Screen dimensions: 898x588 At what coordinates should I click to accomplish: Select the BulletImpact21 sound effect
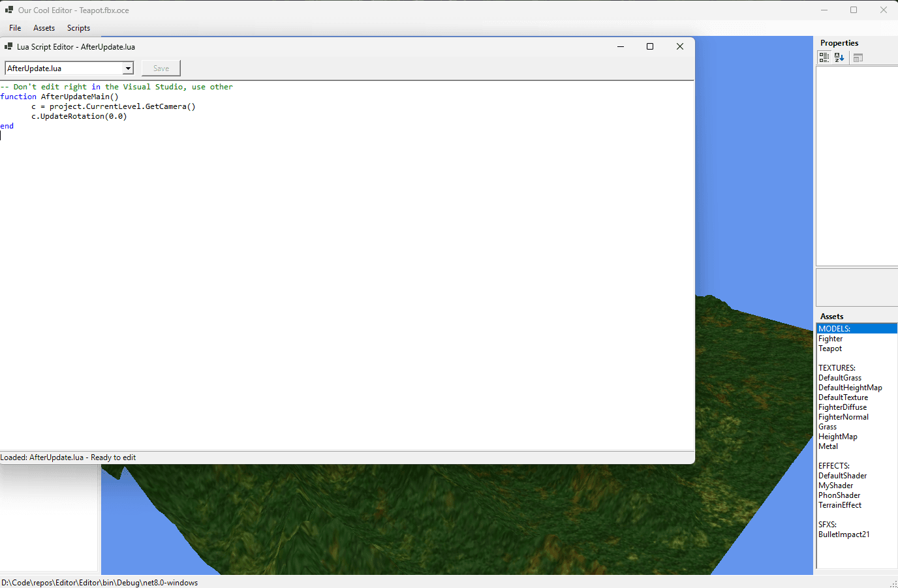(x=844, y=534)
